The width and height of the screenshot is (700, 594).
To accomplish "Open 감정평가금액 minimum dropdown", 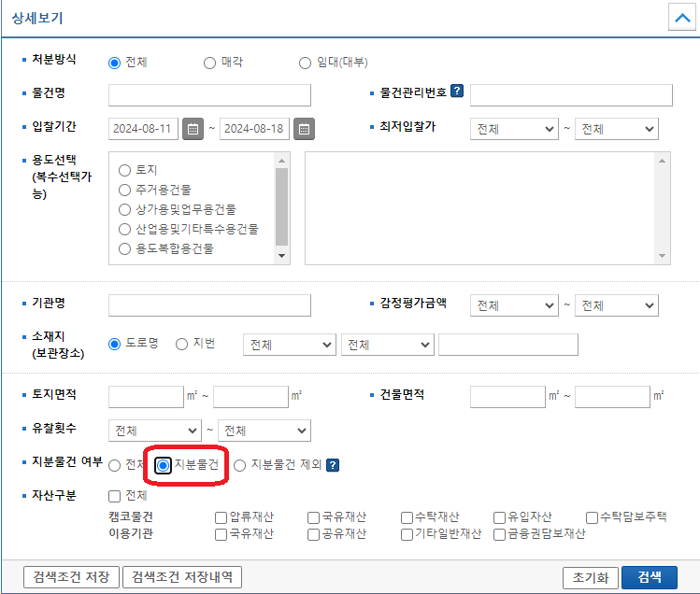I will [514, 305].
